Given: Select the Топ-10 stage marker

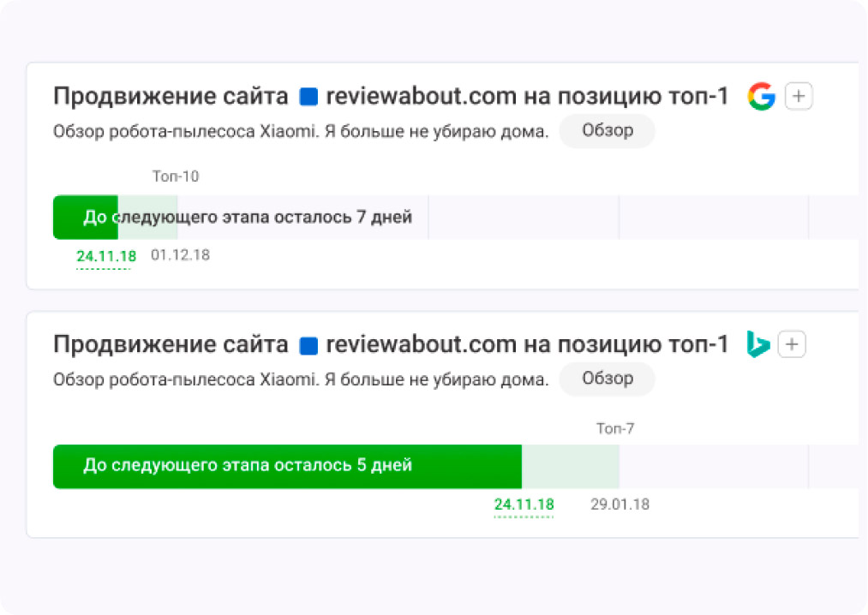Looking at the screenshot, I should click(x=176, y=176).
